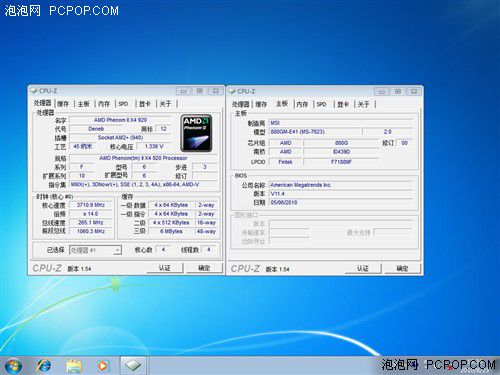The height and width of the screenshot is (375, 500).
Task: Select 显卡 tab in right CPU-Z window
Action: [343, 104]
